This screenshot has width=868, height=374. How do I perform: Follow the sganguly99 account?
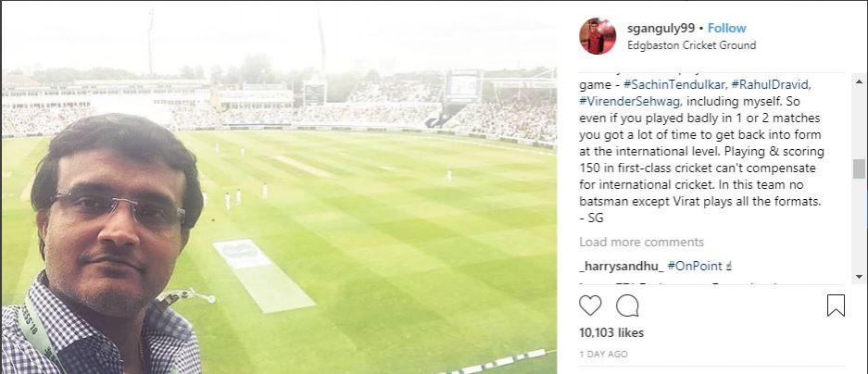pyautogui.click(x=726, y=28)
